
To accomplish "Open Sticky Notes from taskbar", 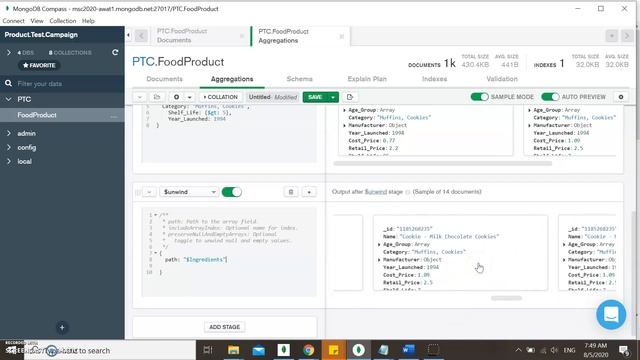I will point(333,350).
